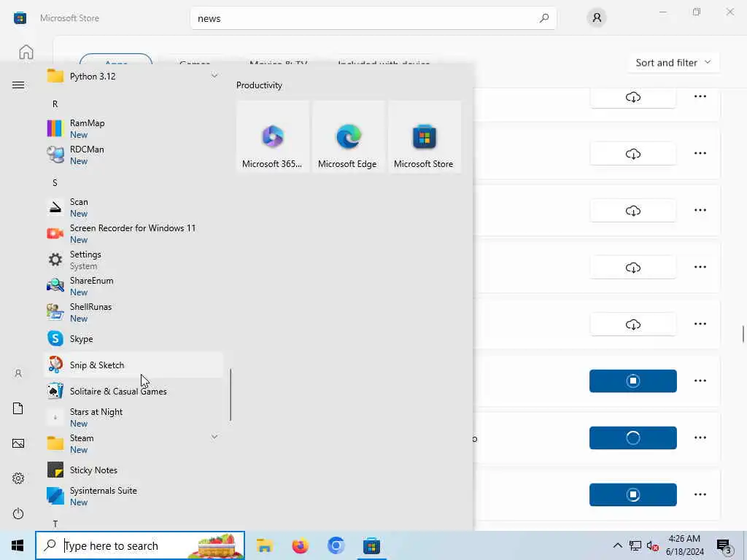The width and height of the screenshot is (747, 560).
Task: Open the notification center
Action: click(724, 545)
